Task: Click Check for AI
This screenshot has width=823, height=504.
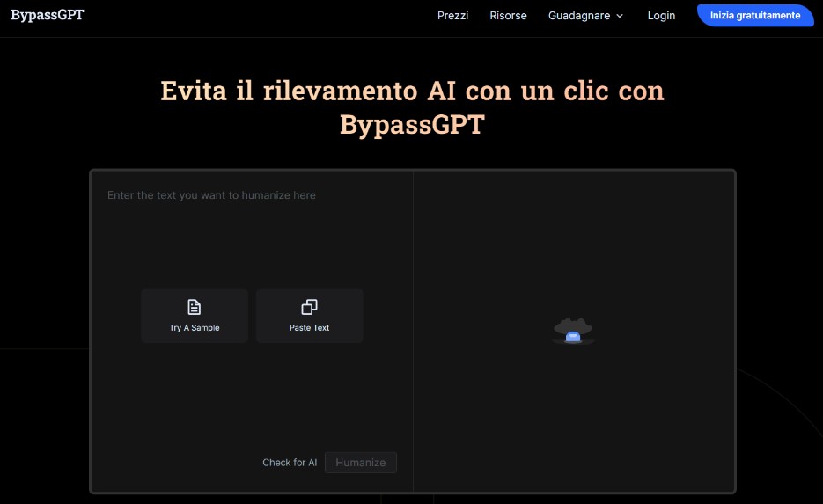Action: 290,462
